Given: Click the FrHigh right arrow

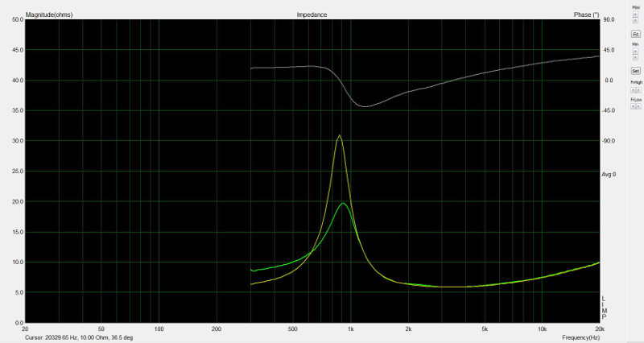Looking at the screenshot, I should 638,89.
